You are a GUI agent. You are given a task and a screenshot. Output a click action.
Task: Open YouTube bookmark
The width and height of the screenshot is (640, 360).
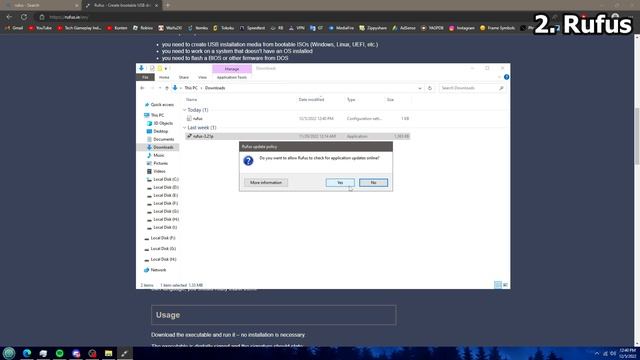[x=40, y=28]
